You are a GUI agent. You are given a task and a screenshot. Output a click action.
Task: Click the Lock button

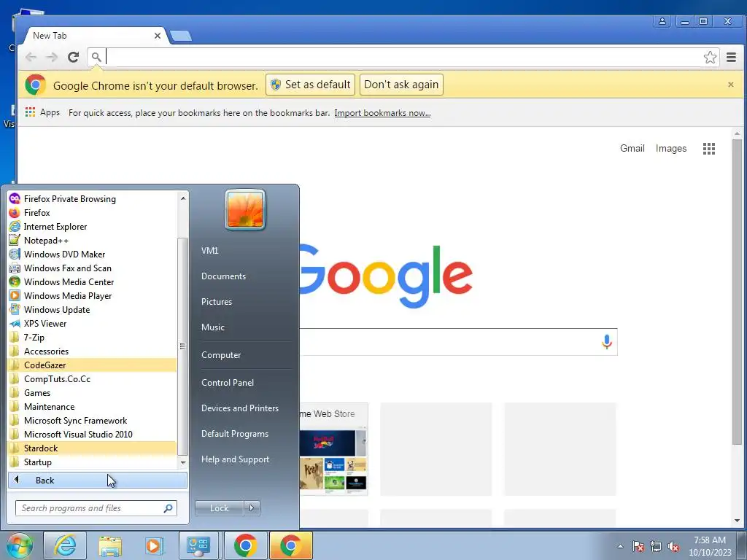pyautogui.click(x=219, y=508)
